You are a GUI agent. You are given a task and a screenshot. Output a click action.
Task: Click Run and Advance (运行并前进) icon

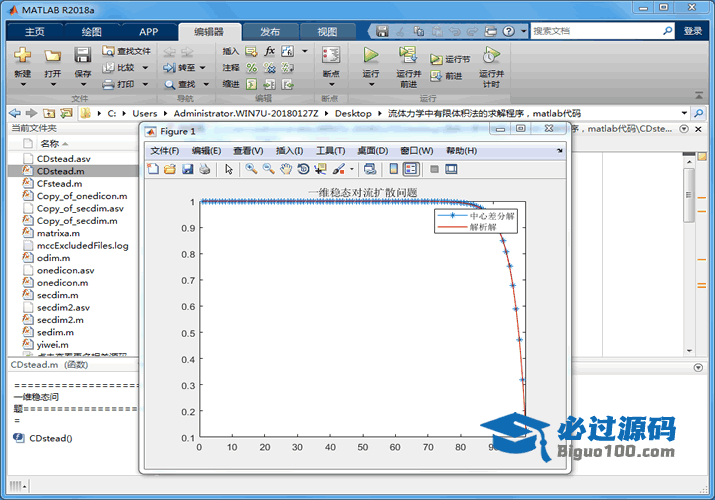coord(408,55)
